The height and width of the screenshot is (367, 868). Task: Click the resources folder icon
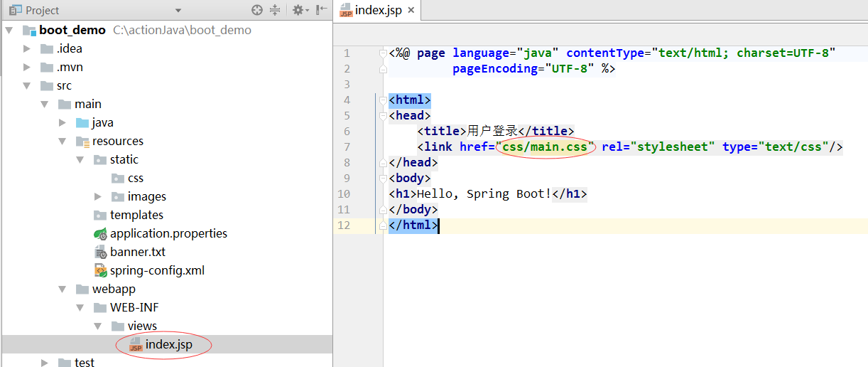[x=82, y=141]
